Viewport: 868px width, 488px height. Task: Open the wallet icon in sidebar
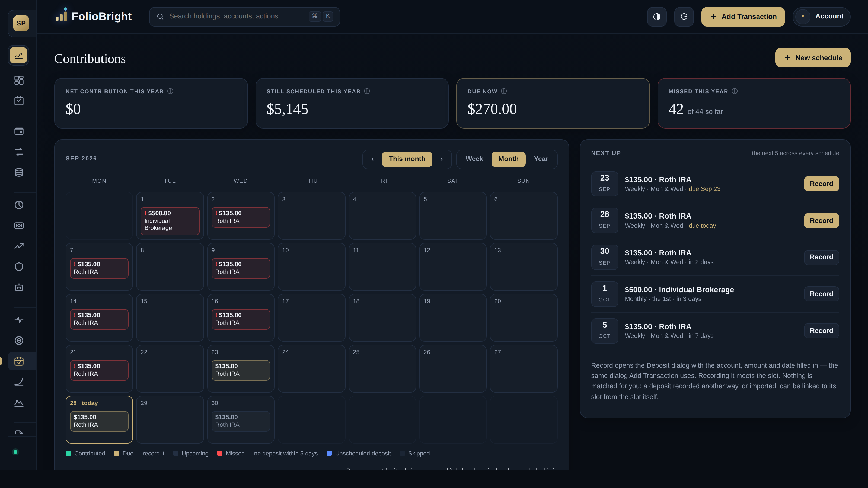point(19,131)
